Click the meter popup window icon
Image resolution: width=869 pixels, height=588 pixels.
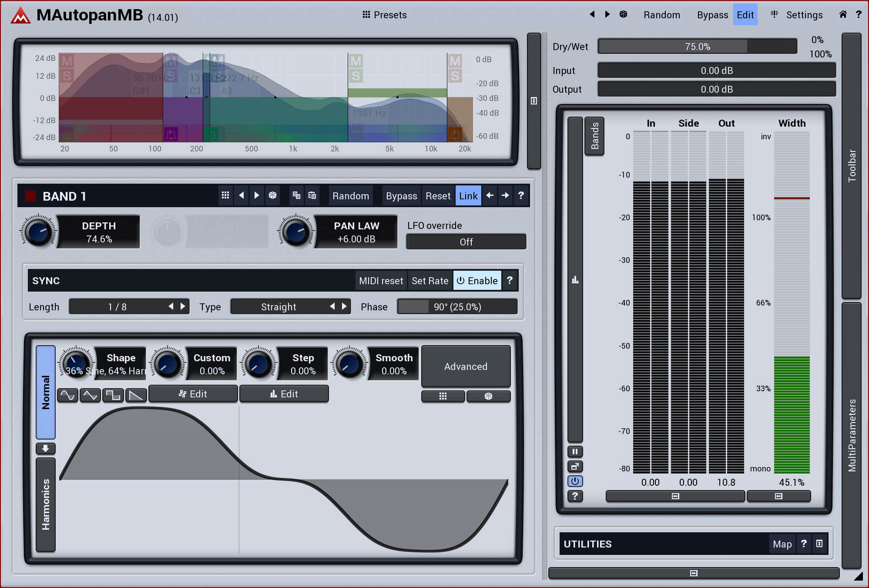(x=575, y=467)
